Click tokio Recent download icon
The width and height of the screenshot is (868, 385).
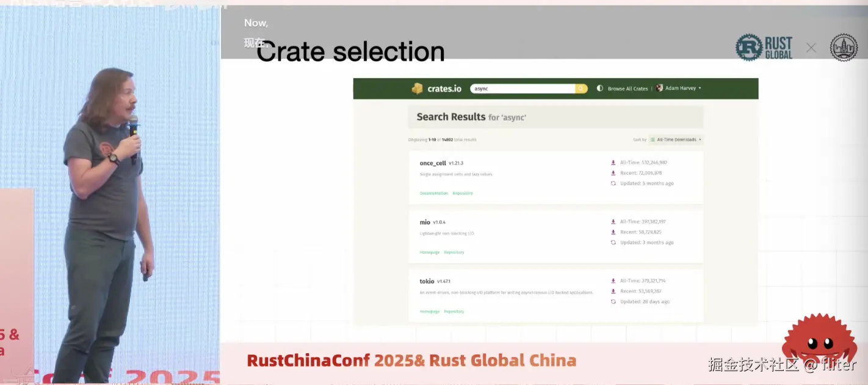[x=613, y=291]
